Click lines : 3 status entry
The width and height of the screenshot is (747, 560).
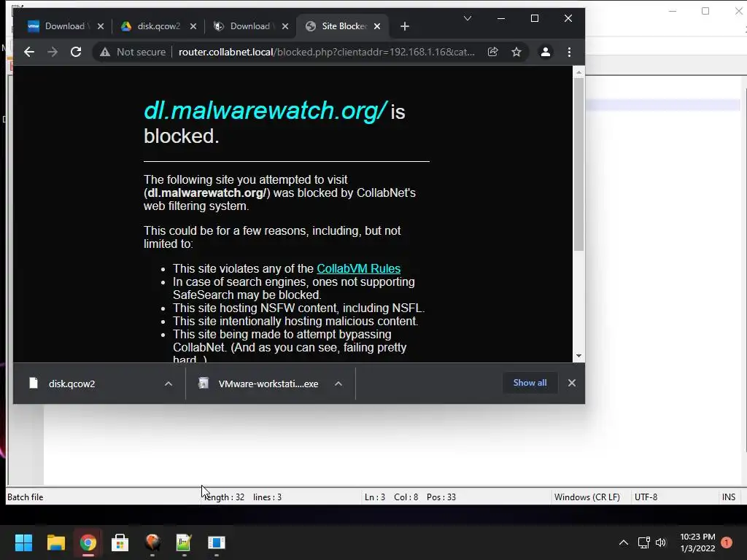coord(267,497)
